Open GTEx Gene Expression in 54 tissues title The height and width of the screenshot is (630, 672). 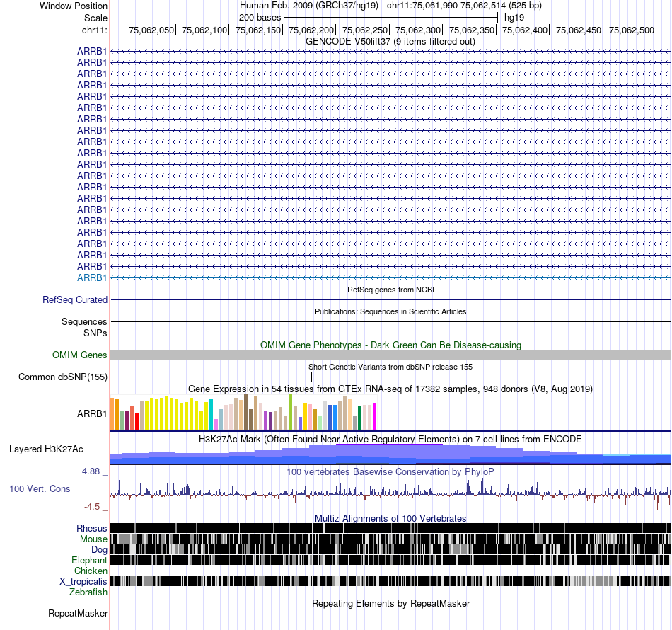(x=390, y=389)
